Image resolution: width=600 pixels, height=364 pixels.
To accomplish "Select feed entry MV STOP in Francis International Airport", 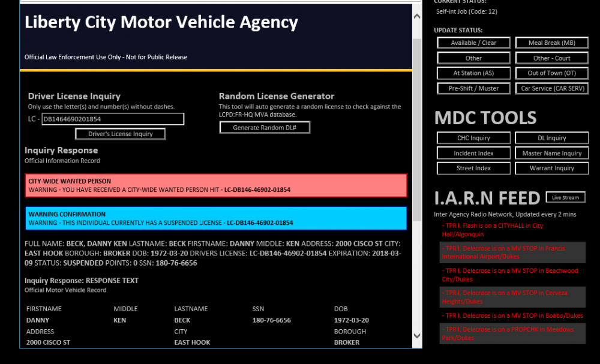I will click(512, 252).
